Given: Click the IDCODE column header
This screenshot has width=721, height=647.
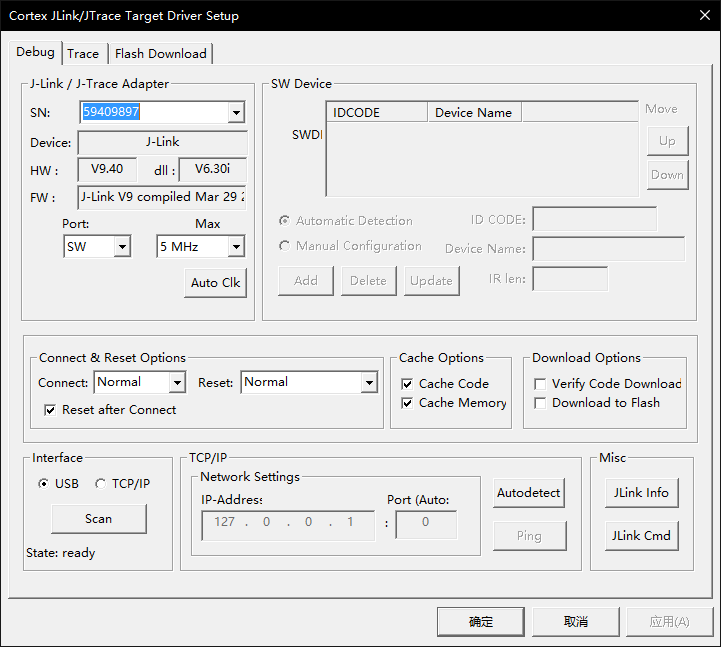Looking at the screenshot, I should 377,113.
